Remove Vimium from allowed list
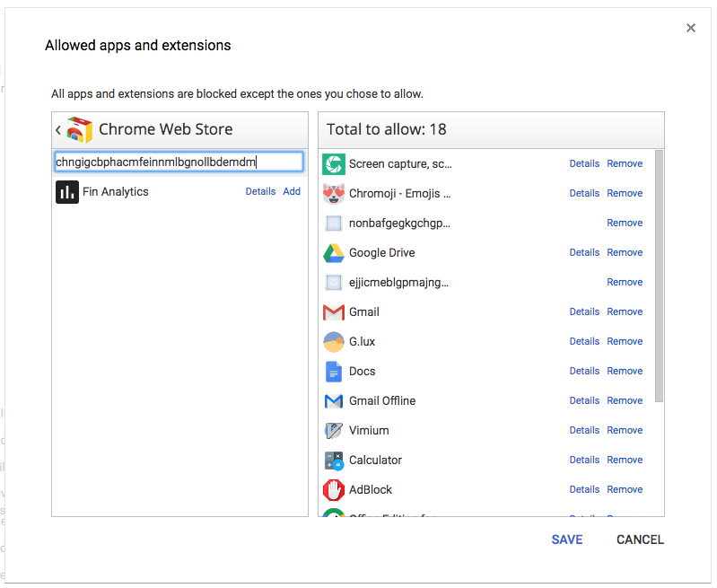 tap(625, 430)
